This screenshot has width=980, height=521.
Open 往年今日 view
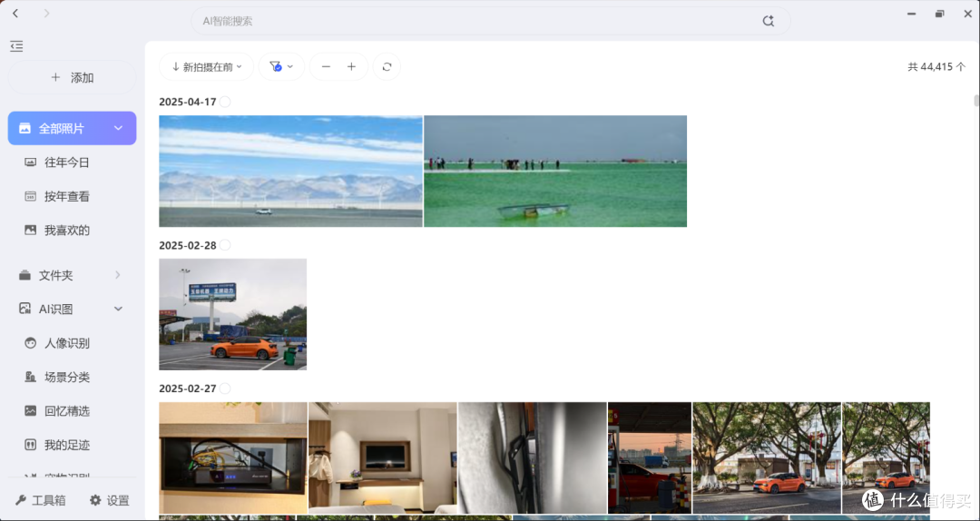(x=72, y=162)
